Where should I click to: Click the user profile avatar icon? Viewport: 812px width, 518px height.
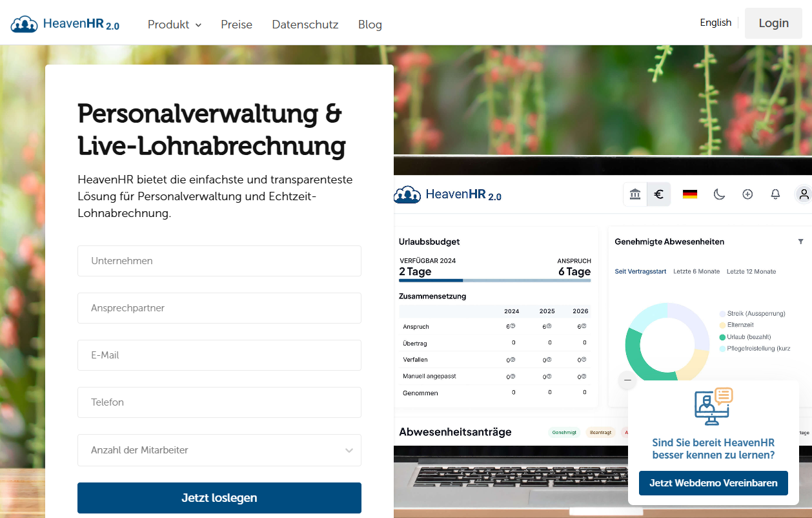click(x=804, y=194)
